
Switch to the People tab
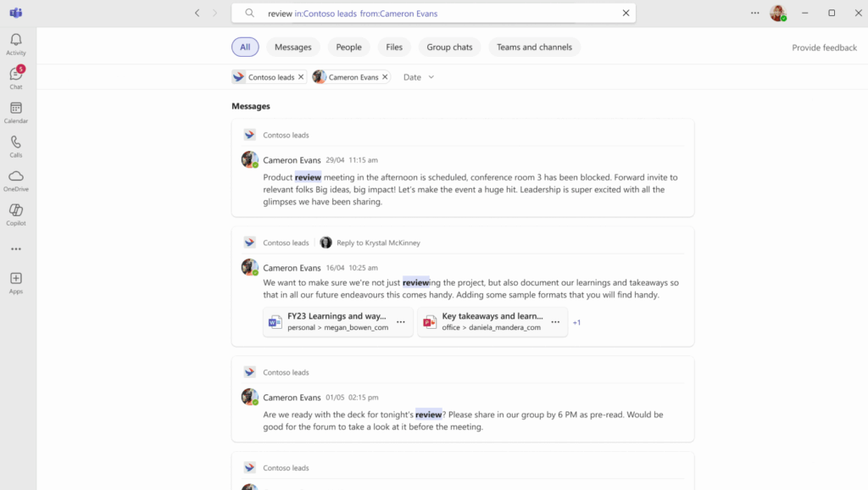click(x=348, y=47)
